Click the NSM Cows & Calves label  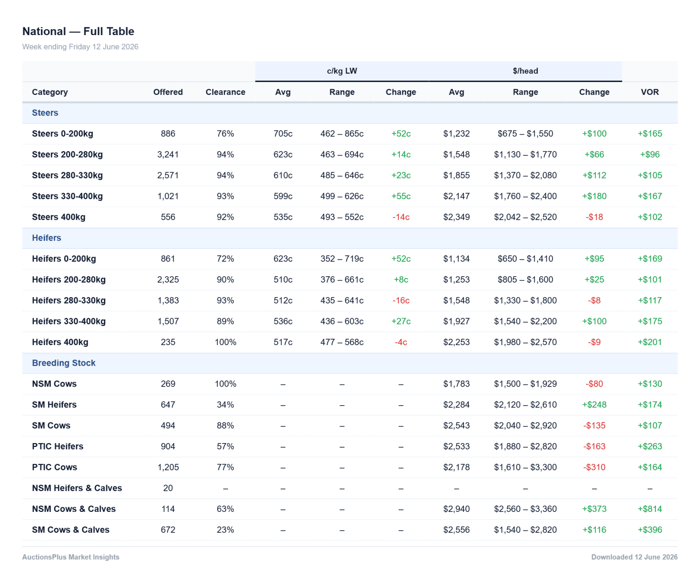click(x=74, y=509)
